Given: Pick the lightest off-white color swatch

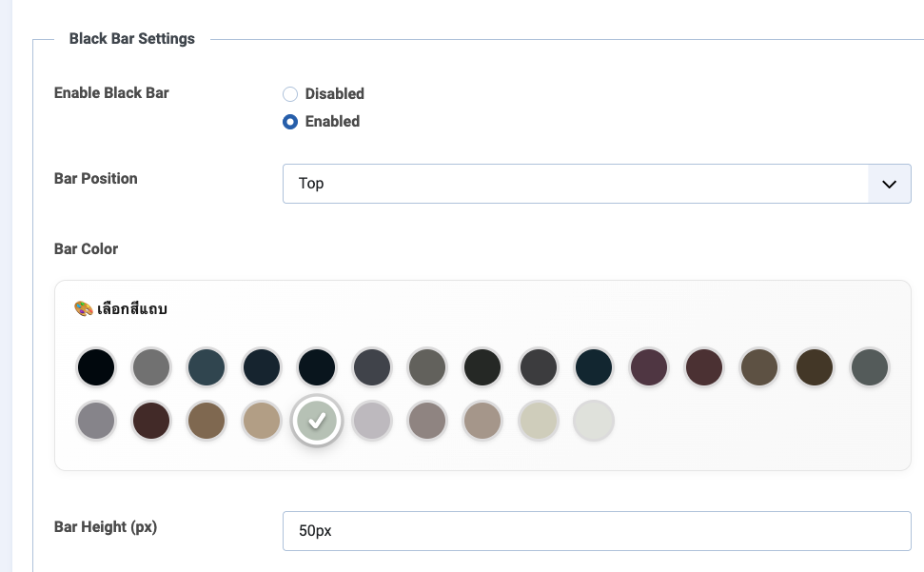Looking at the screenshot, I should pyautogui.click(x=593, y=420).
